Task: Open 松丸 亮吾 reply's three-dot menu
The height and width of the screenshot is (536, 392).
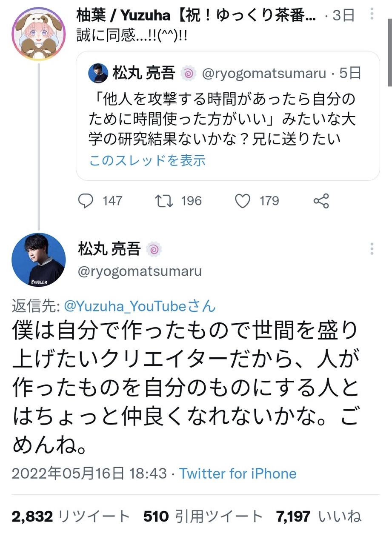Action: click(x=372, y=249)
